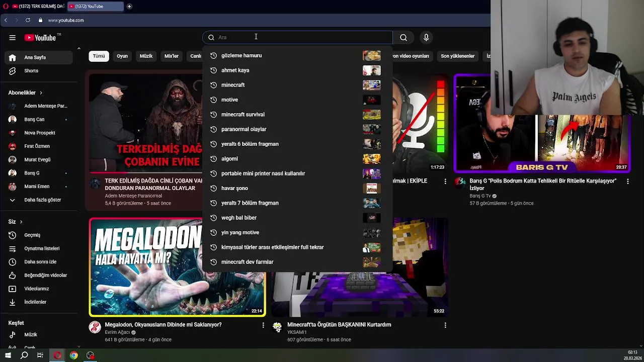Open a new browser tab with plus
644x362 pixels.
tap(129, 6)
